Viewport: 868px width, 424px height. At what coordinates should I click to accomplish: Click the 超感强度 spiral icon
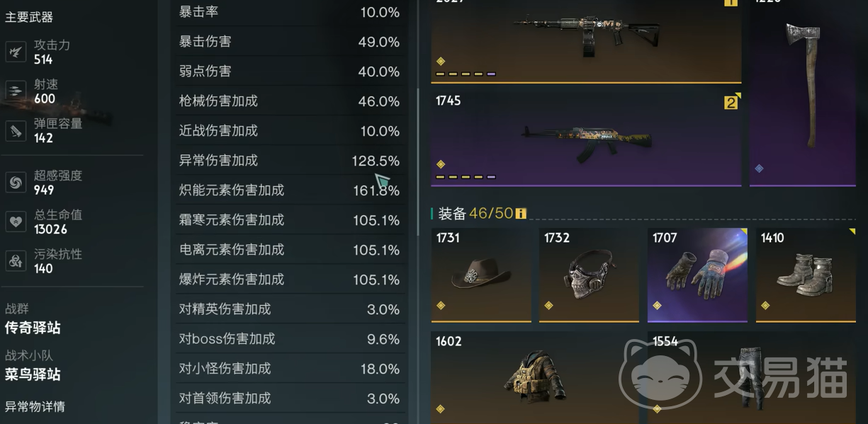16,183
